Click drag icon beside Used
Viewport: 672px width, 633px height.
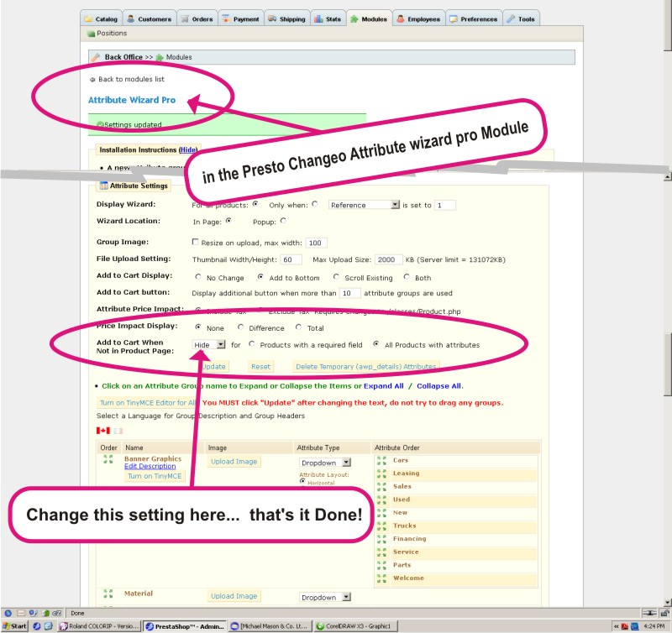[381, 500]
